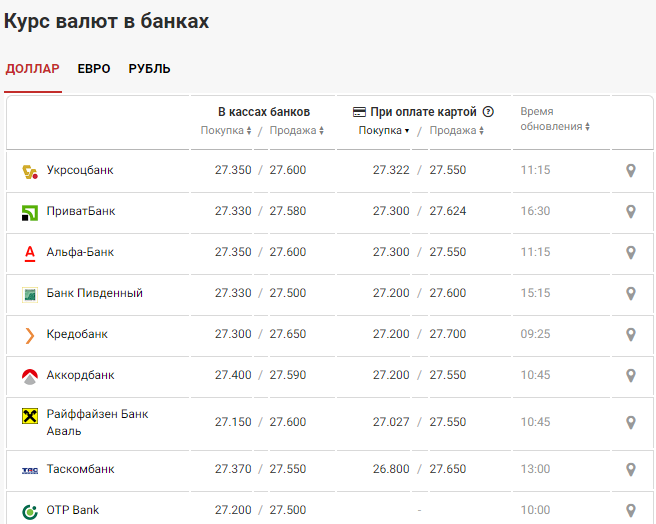Switch to the ЕВРО tab
The height and width of the screenshot is (524, 656).
click(x=94, y=69)
